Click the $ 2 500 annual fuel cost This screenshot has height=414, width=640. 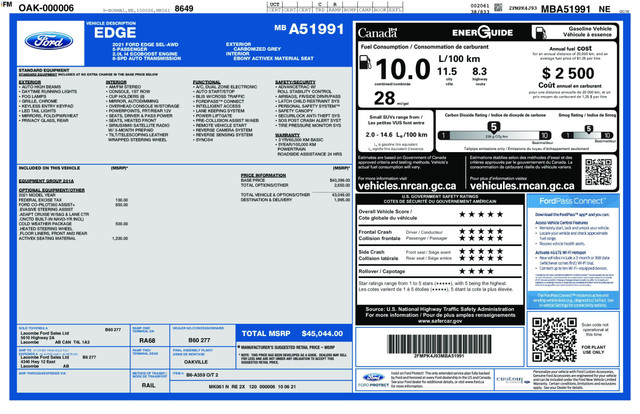pyautogui.click(x=568, y=73)
